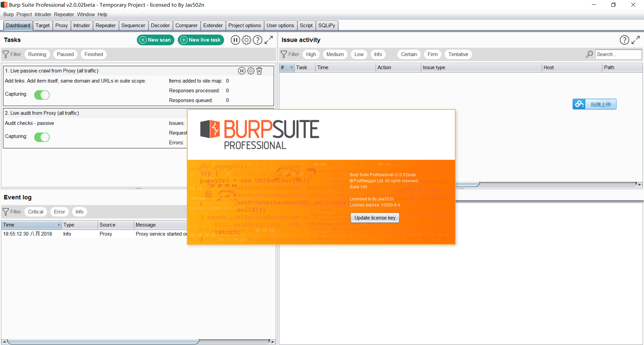644x345 pixels.
Task: Switch to the Proxy tab
Action: coord(61,26)
